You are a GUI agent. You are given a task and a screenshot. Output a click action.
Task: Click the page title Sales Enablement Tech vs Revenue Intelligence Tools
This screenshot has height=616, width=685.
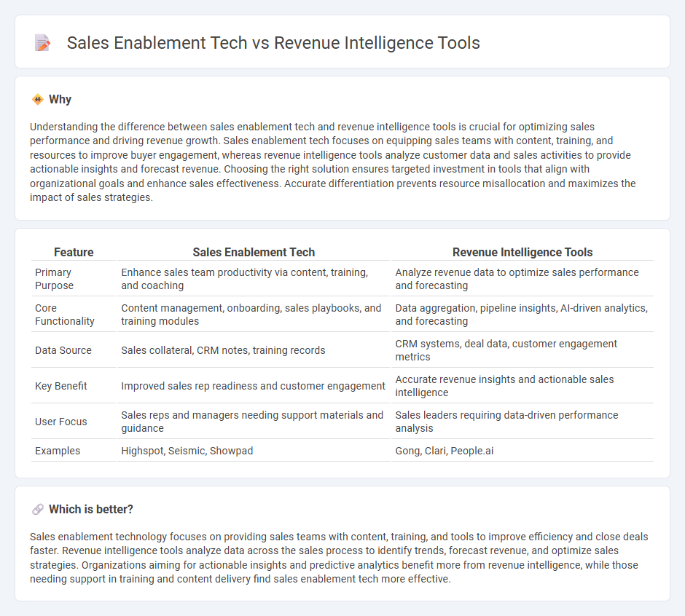[273, 43]
